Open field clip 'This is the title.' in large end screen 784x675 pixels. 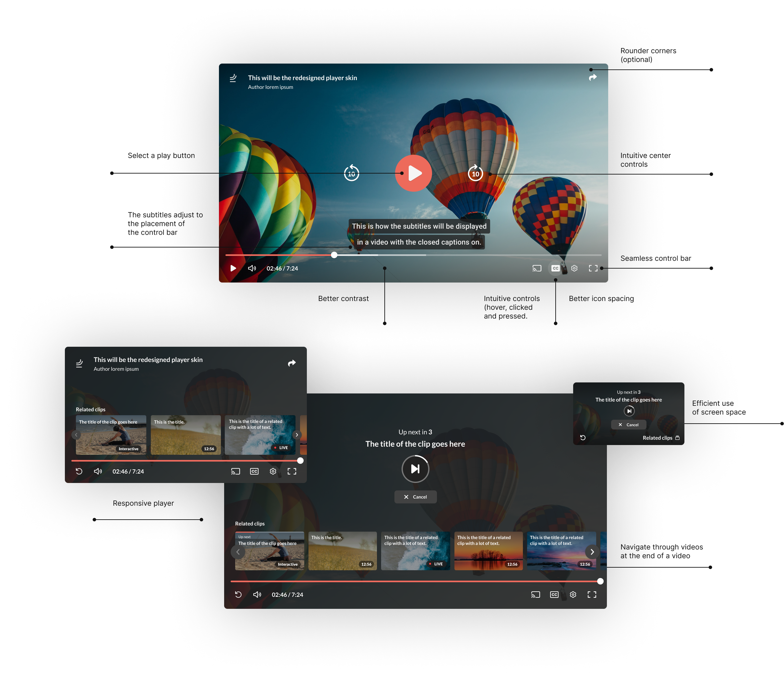[x=343, y=551]
